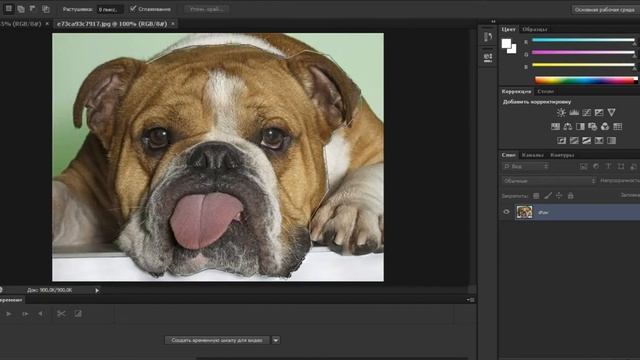Add a Brightness/Contrast adjustment

click(x=561, y=112)
